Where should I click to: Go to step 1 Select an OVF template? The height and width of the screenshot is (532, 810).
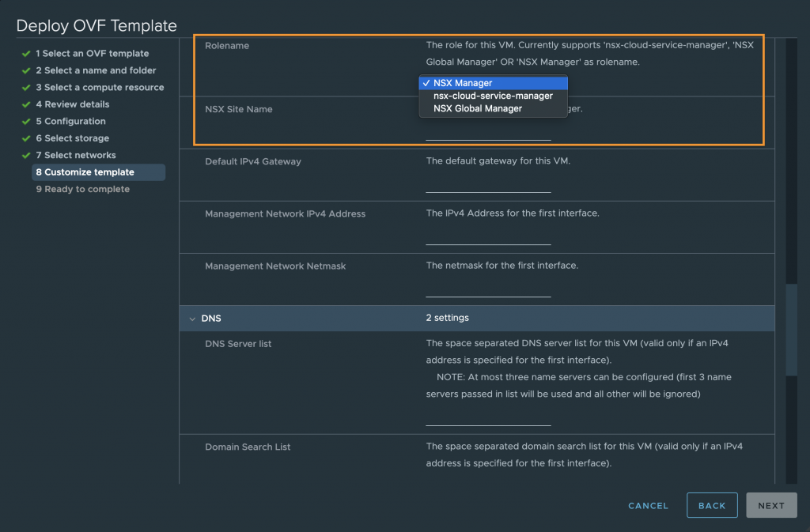click(92, 53)
